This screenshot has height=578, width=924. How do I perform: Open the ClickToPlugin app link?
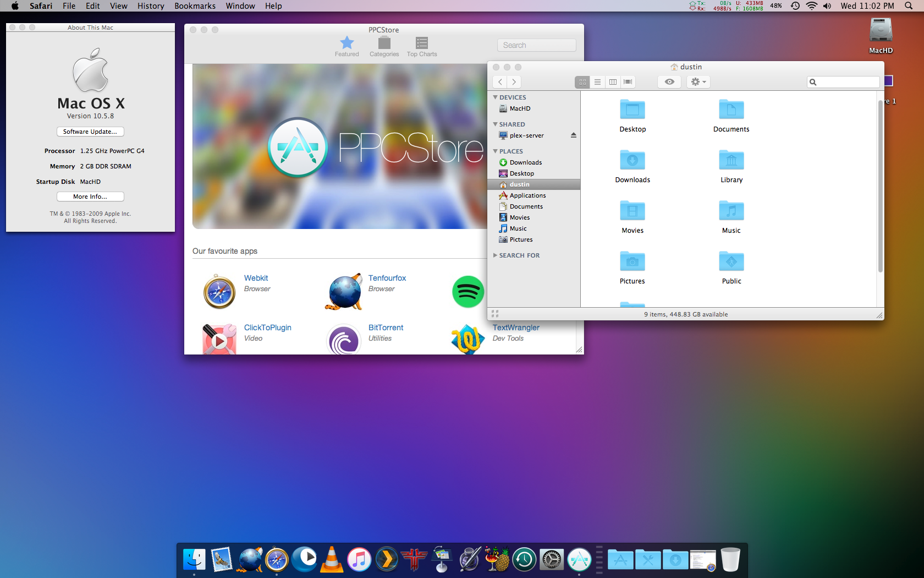268,328
